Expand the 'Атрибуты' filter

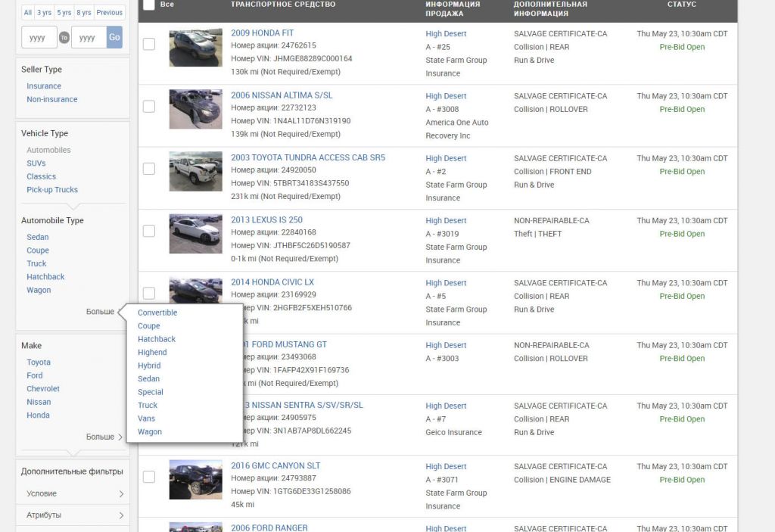(73, 515)
